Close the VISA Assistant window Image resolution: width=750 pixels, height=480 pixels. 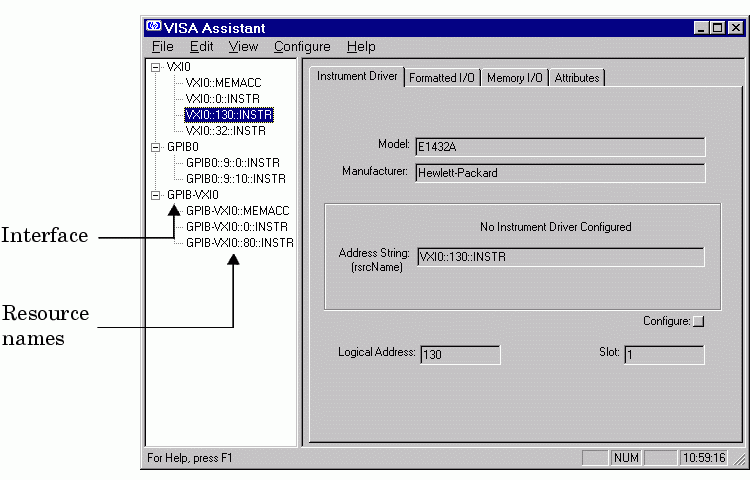[x=736, y=28]
